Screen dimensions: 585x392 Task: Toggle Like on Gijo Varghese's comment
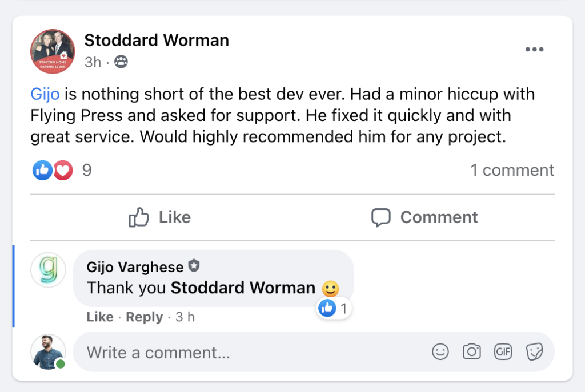coord(100,317)
